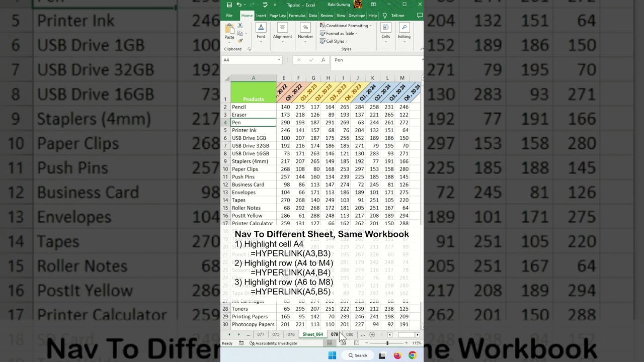Open the View ribbon tab
The image size is (644, 362).
click(x=341, y=16)
